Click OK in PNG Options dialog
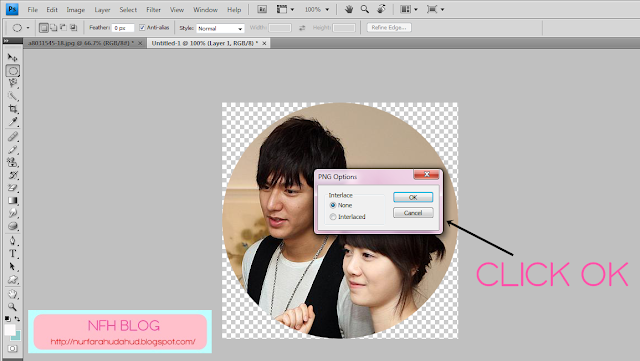The height and width of the screenshot is (361, 640). [413, 197]
